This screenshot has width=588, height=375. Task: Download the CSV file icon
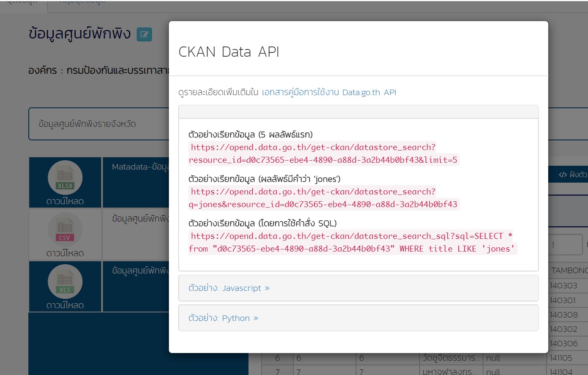point(65,230)
